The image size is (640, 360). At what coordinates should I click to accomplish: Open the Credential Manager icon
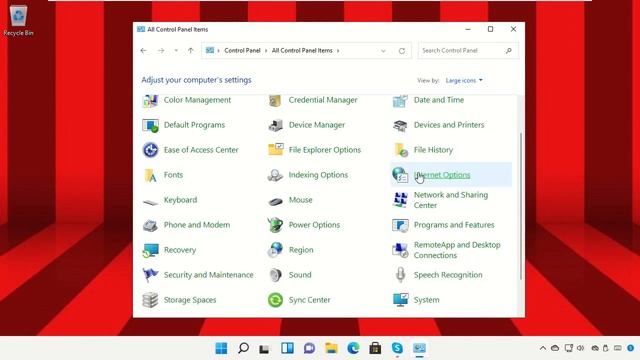(275, 100)
